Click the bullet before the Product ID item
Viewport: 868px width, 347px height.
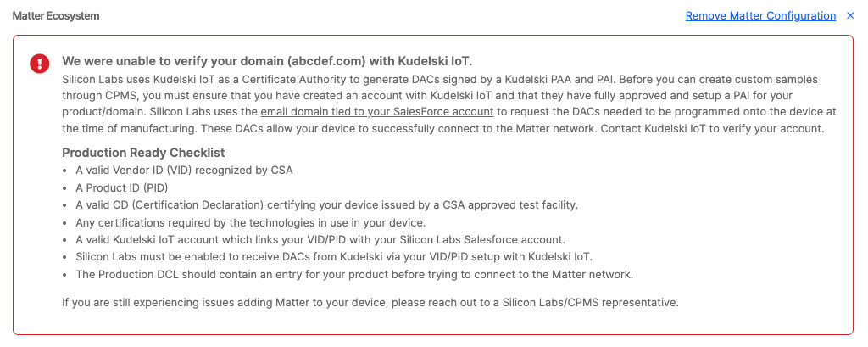67,187
